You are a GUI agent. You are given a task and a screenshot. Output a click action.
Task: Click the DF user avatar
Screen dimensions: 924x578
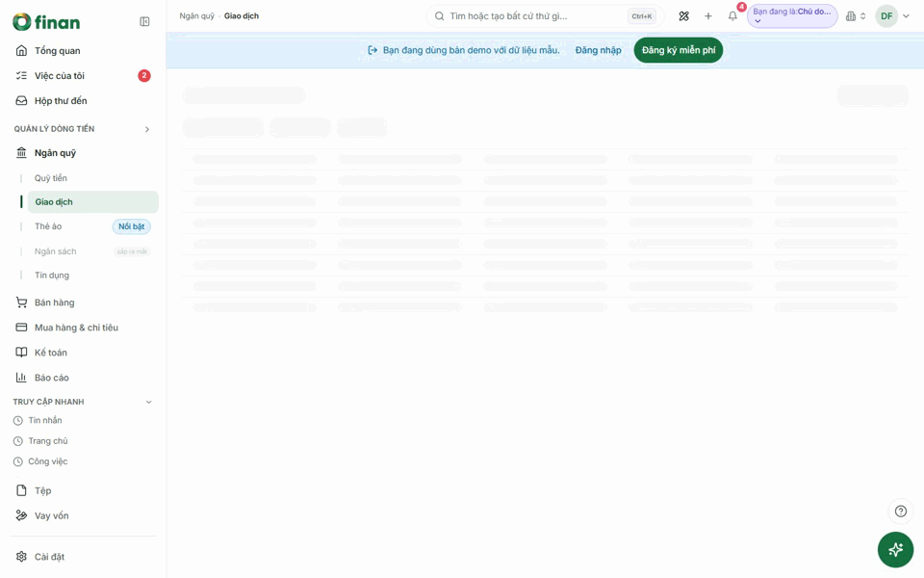tap(886, 16)
